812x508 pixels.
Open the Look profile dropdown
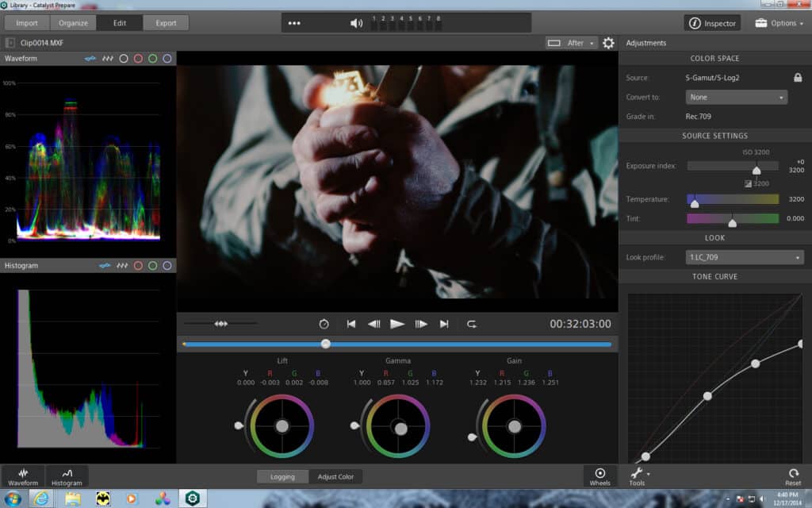click(x=745, y=257)
